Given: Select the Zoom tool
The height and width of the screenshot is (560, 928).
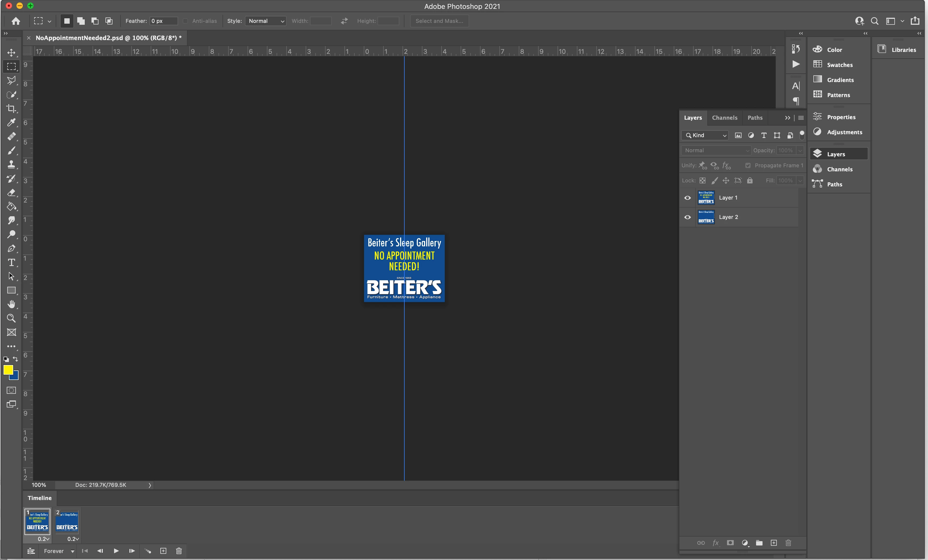Looking at the screenshot, I should coord(11,318).
